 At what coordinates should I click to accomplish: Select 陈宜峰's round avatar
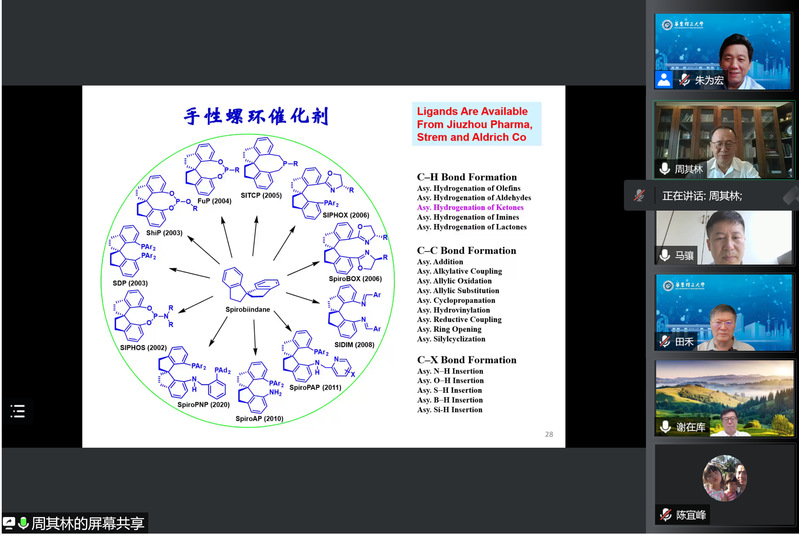pos(724,478)
